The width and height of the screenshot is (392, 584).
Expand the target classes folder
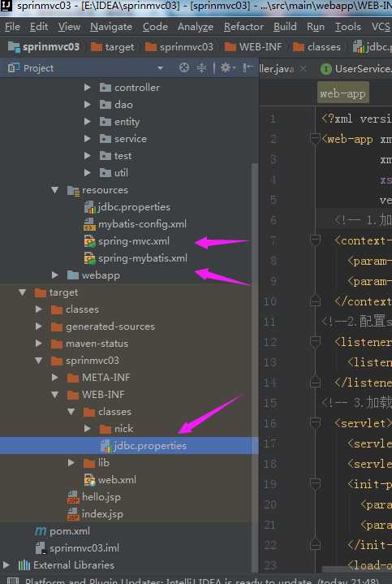(x=38, y=309)
